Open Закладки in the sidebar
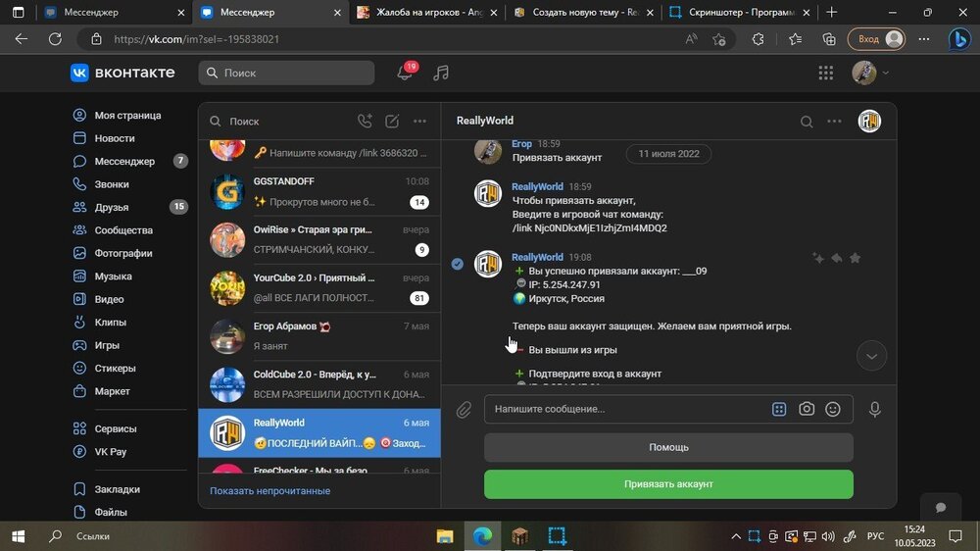Viewport: 980px width, 551px height. 117,489
